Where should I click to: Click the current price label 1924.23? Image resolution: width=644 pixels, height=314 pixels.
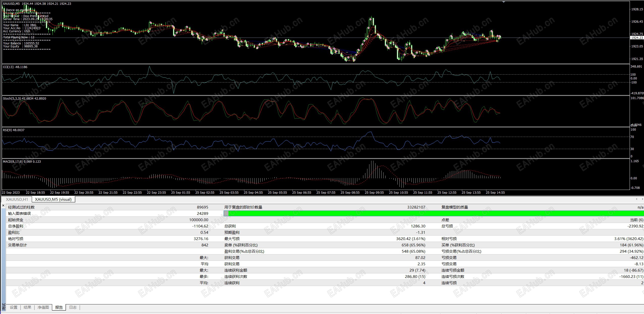coord(637,38)
